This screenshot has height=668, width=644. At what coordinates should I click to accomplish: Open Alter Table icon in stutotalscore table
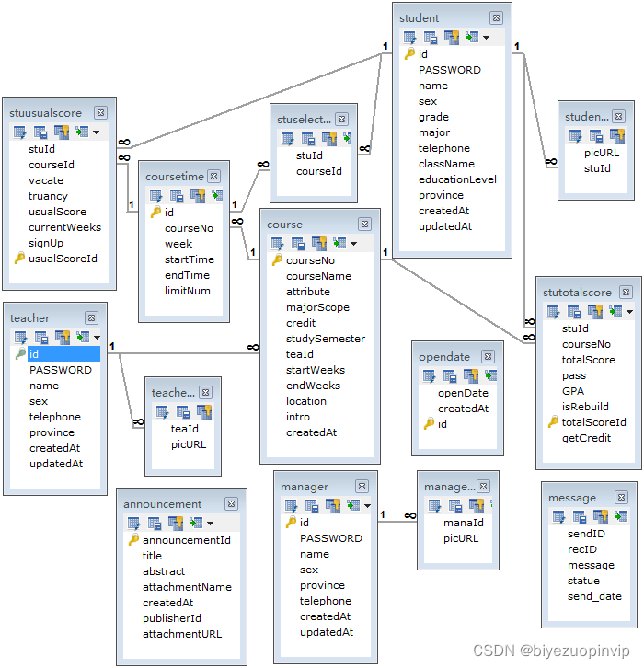coord(553,312)
